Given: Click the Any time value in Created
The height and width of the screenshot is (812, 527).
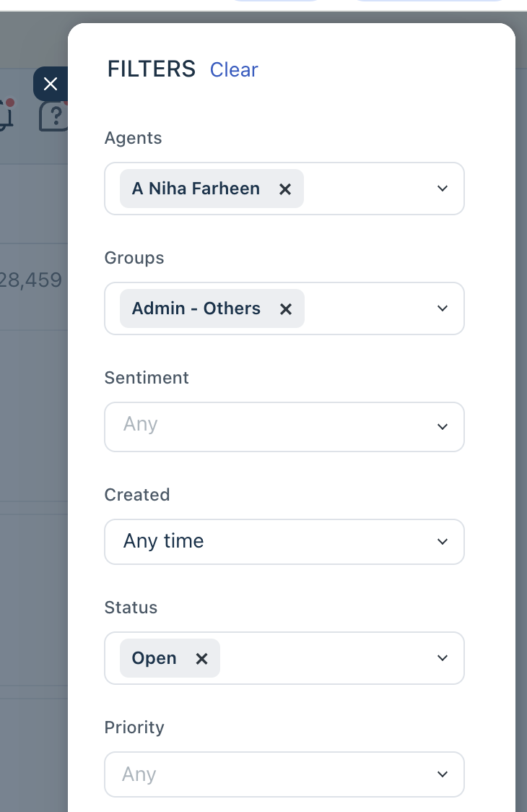Looking at the screenshot, I should tap(164, 541).
